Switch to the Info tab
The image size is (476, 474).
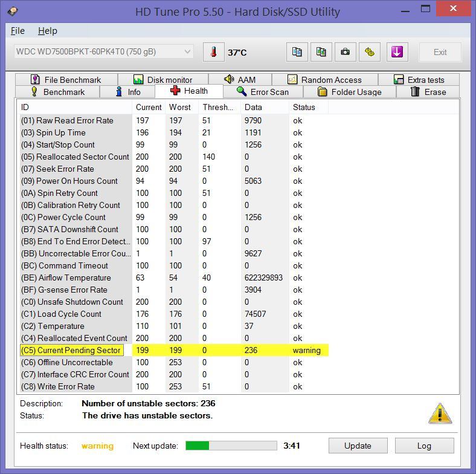tap(127, 92)
